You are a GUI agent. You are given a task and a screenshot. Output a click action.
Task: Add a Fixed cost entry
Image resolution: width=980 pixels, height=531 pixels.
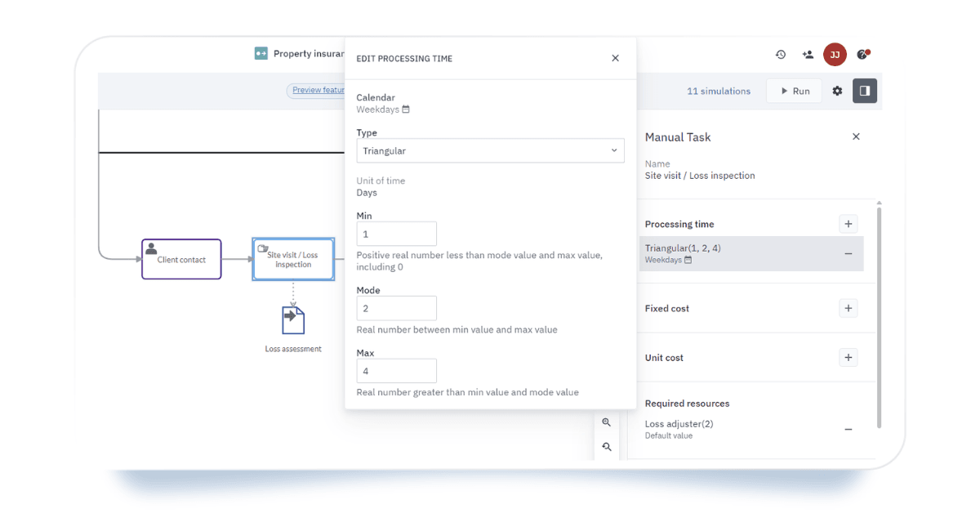848,308
